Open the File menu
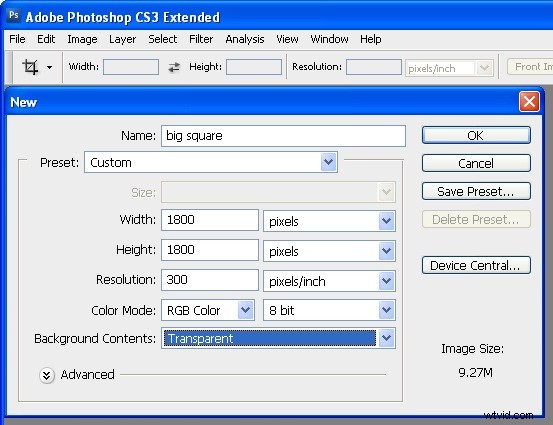Screen dimensions: 553x425 (x=17, y=39)
